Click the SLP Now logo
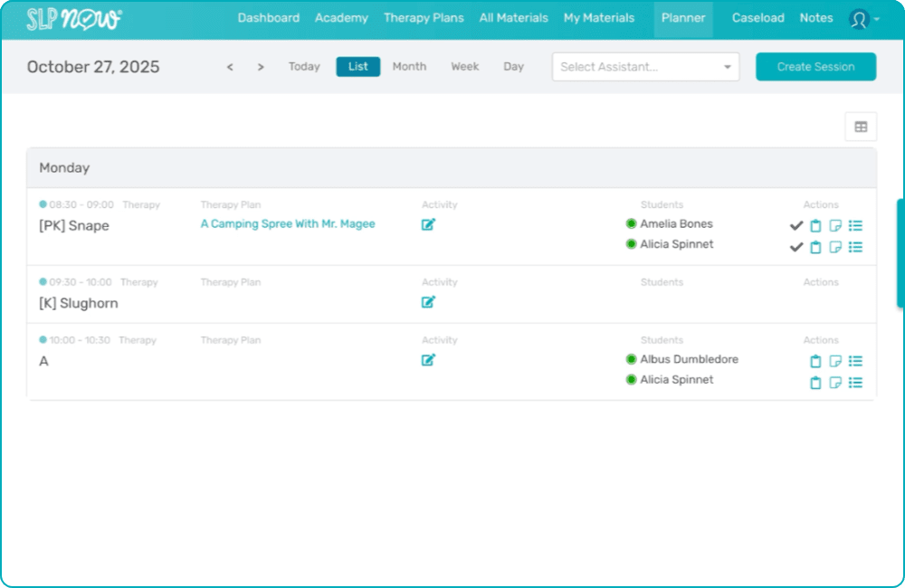The image size is (905, 588). pyautogui.click(x=74, y=19)
